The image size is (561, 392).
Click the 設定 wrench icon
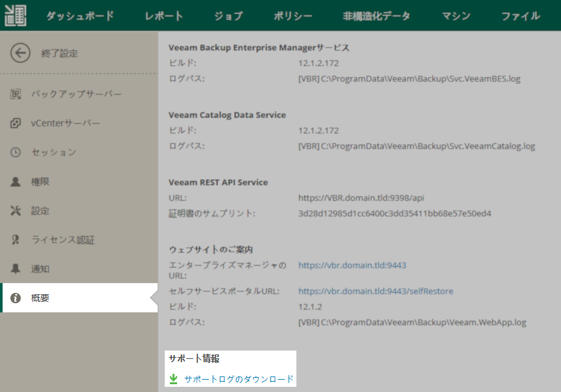16,211
